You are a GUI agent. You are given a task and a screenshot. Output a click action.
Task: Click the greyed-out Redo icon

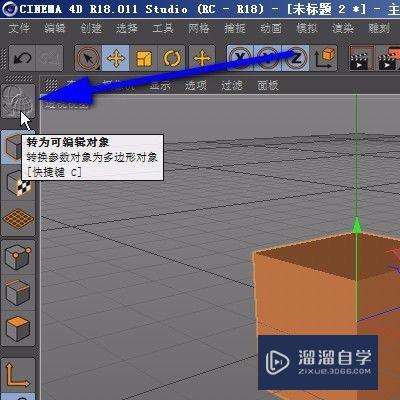[x=49, y=58]
